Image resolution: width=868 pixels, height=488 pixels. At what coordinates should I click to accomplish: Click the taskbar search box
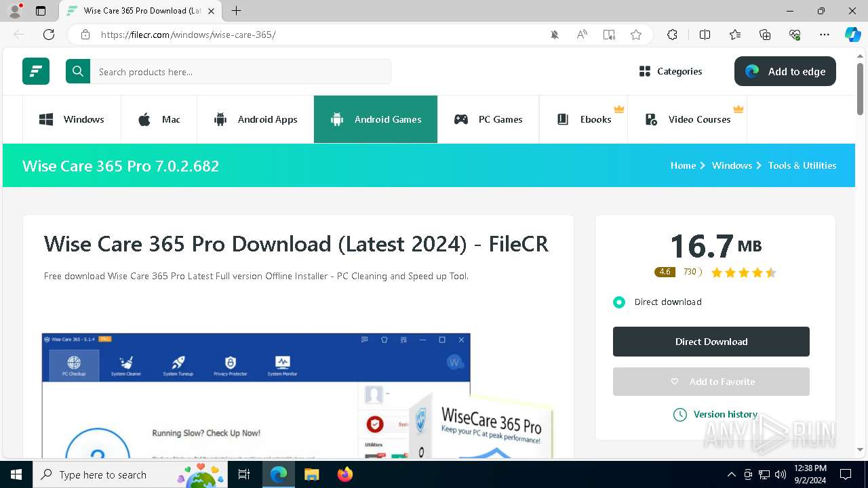pos(130,474)
